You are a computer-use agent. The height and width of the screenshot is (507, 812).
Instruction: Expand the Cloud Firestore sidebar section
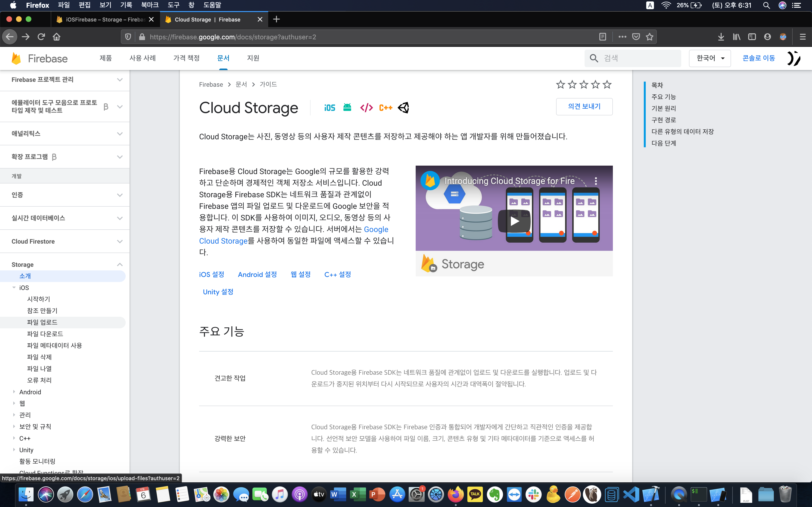tap(119, 241)
